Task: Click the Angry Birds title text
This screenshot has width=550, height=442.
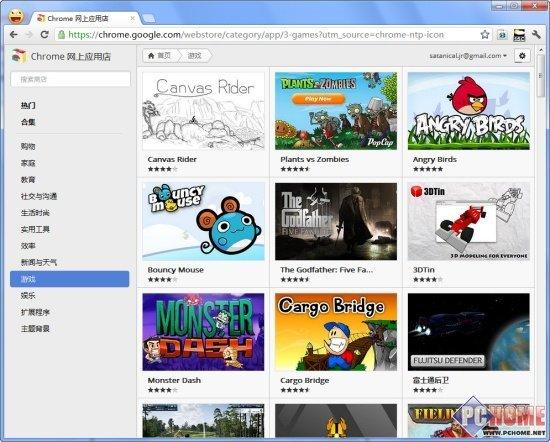Action: click(x=435, y=160)
